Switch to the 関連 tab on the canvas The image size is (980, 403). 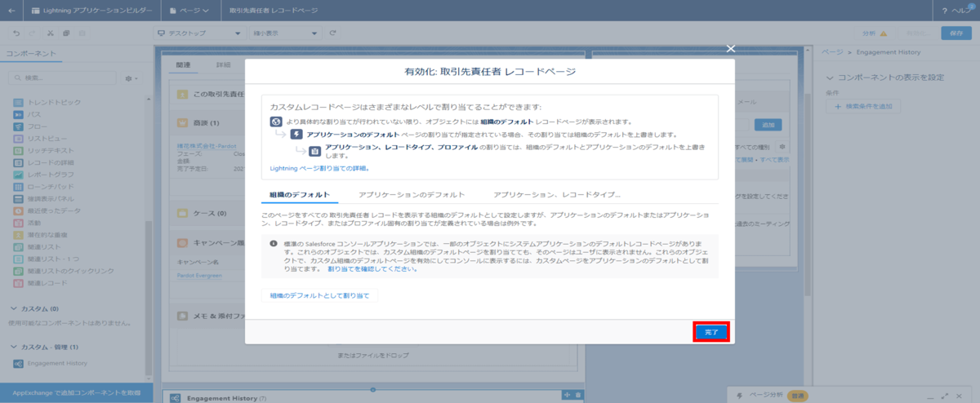tap(183, 64)
